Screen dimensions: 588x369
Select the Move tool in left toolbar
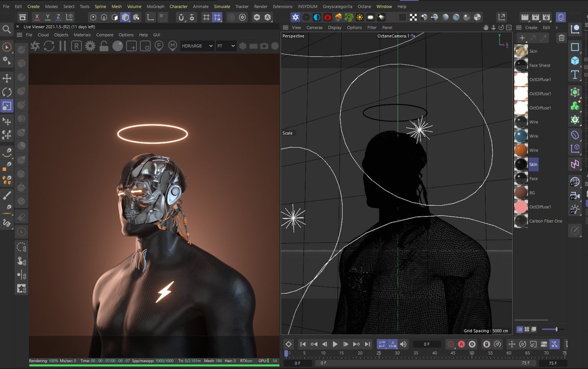coord(7,78)
